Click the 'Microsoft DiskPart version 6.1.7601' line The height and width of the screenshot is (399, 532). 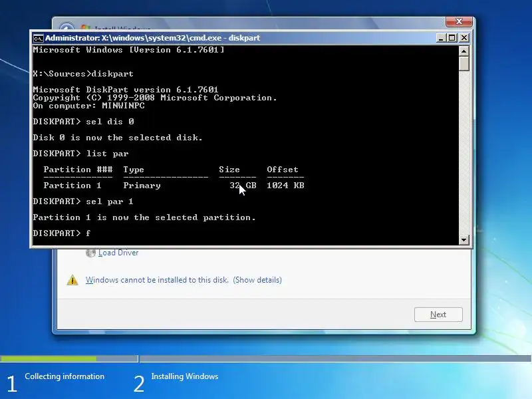[x=126, y=90]
